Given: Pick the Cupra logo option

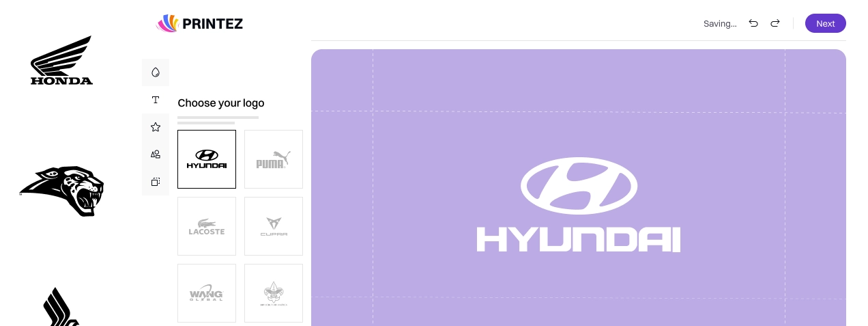Looking at the screenshot, I should click(274, 226).
